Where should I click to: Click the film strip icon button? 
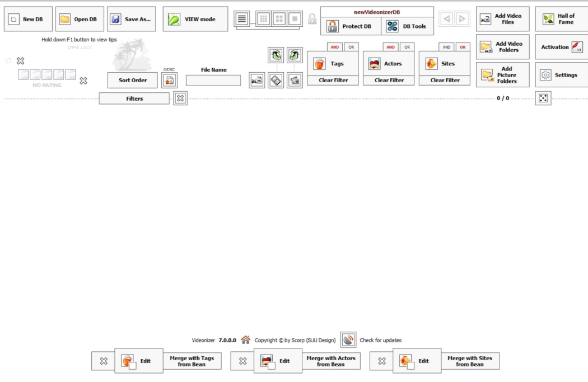tap(276, 81)
